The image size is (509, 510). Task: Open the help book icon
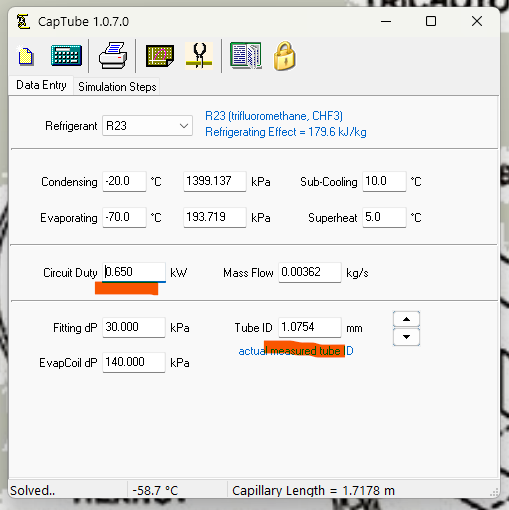tap(246, 56)
